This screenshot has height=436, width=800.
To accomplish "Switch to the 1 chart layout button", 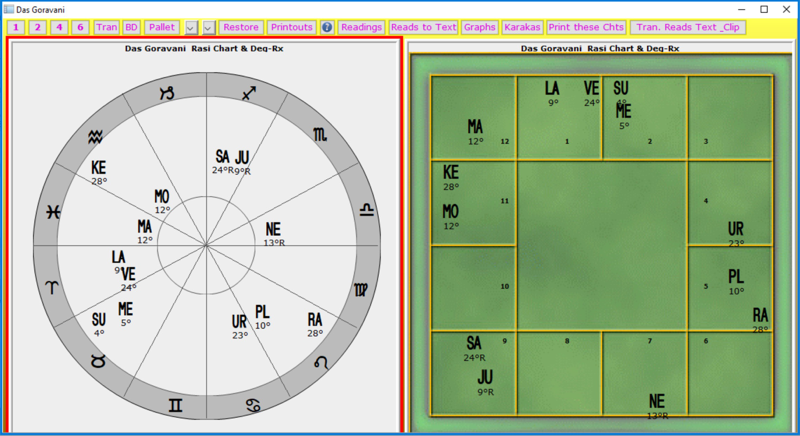I will [x=16, y=27].
